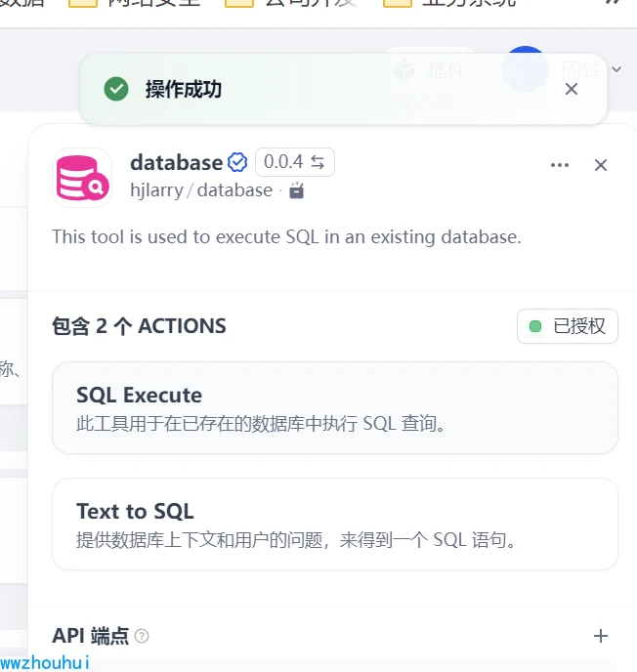Viewport: 637px width, 672px height.
Task: Open the 已授权 authorization button
Action: pos(567,326)
